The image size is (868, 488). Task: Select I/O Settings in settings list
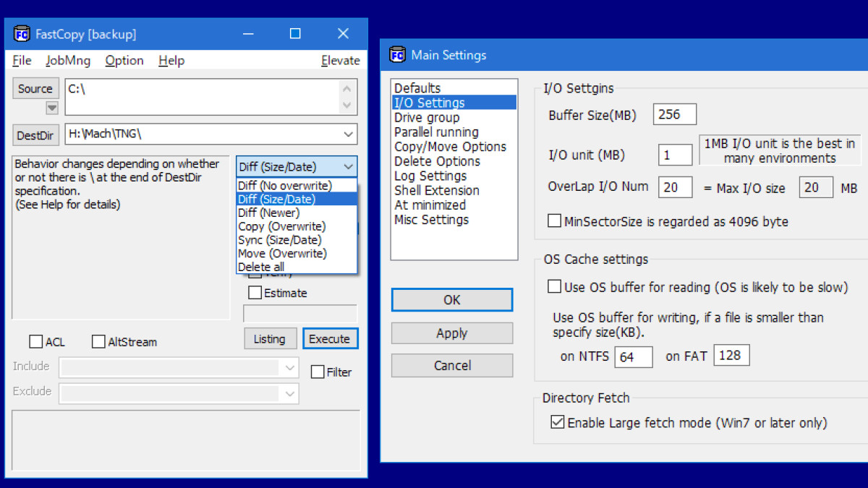[454, 103]
